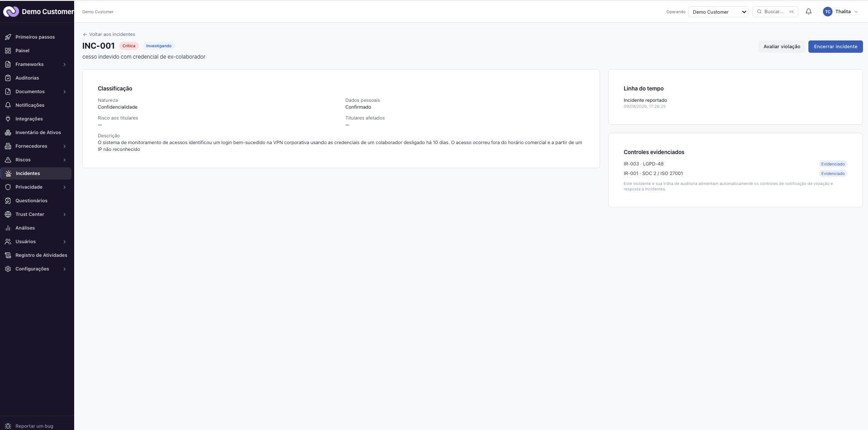Click the Registro de Atividades icon
The width and height of the screenshot is (868, 430).
coord(8,255)
